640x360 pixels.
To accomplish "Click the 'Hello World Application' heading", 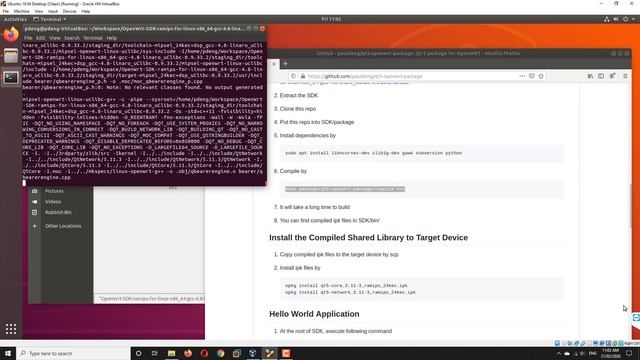I will point(314,314).
